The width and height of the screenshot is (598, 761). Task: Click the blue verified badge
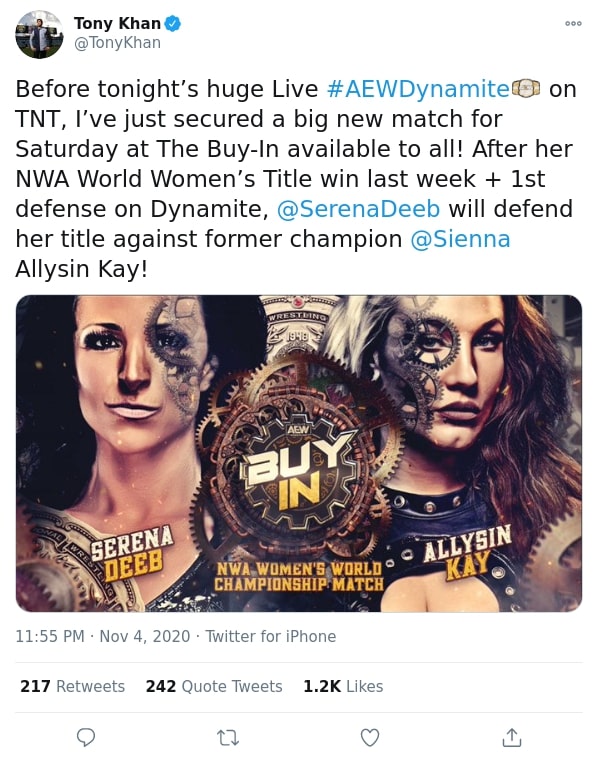[x=173, y=23]
